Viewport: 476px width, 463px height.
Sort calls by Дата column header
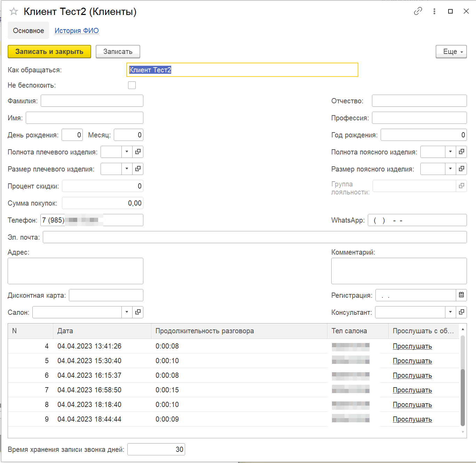[102, 331]
